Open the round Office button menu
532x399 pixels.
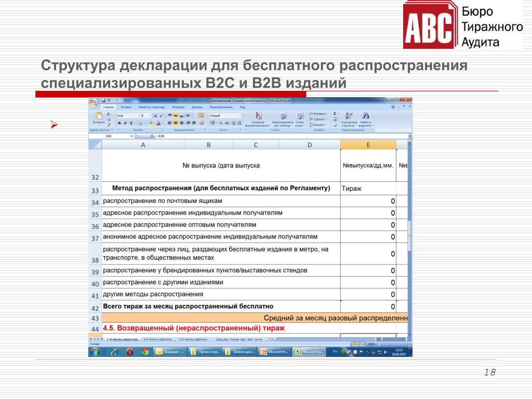click(94, 103)
